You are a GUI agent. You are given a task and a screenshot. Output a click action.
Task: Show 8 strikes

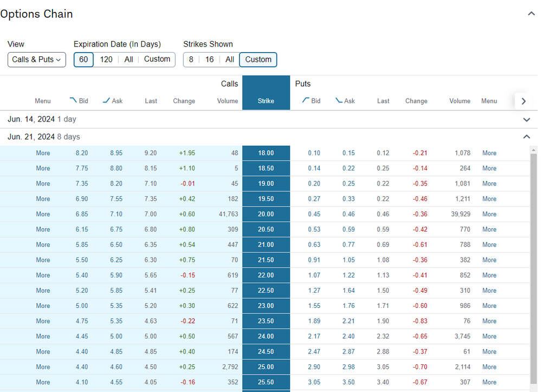point(191,60)
